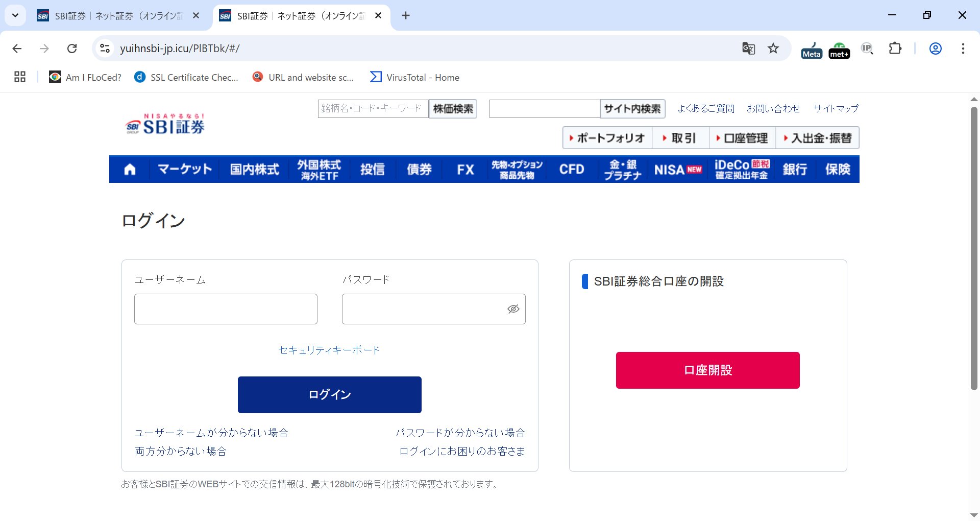Select 外国株式 海外ETF in navigation bar
Screen dimensions: 980x521
coord(320,170)
